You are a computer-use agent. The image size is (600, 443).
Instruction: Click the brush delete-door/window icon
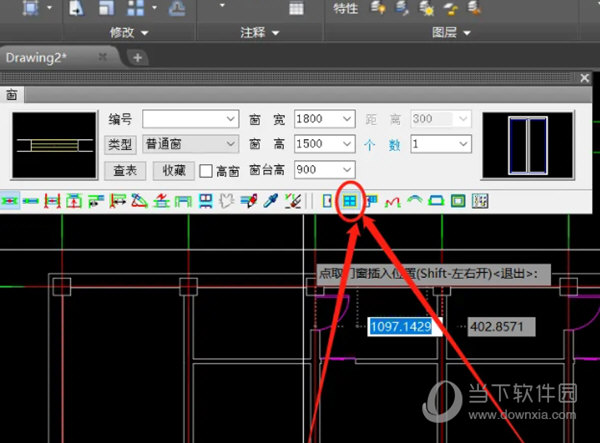[293, 201]
